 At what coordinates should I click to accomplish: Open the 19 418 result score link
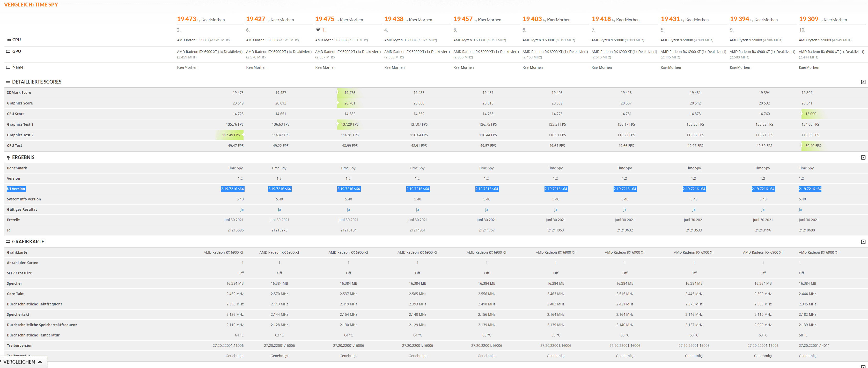point(601,19)
